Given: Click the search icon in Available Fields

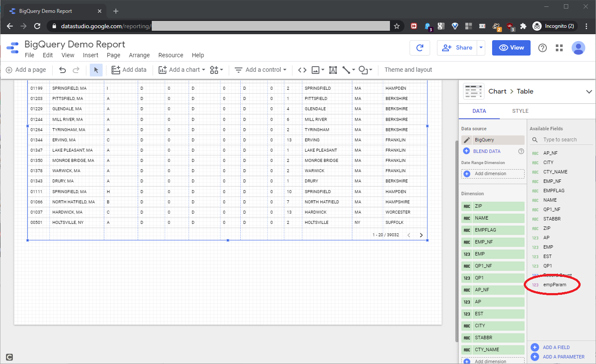Looking at the screenshot, I should (x=535, y=140).
